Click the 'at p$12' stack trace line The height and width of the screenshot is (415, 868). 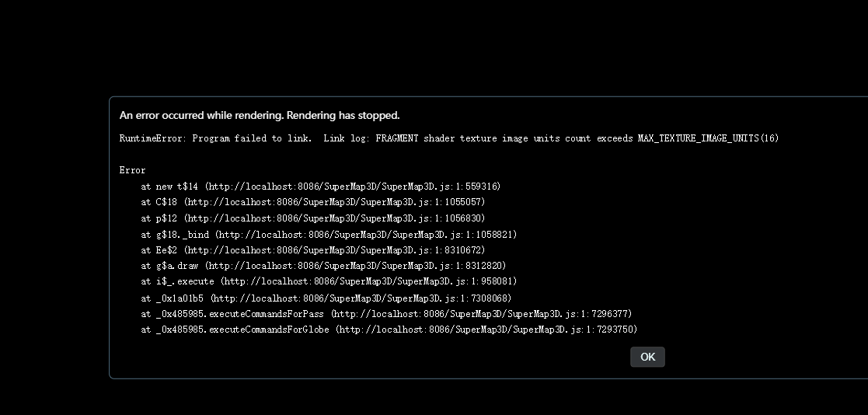pos(312,218)
